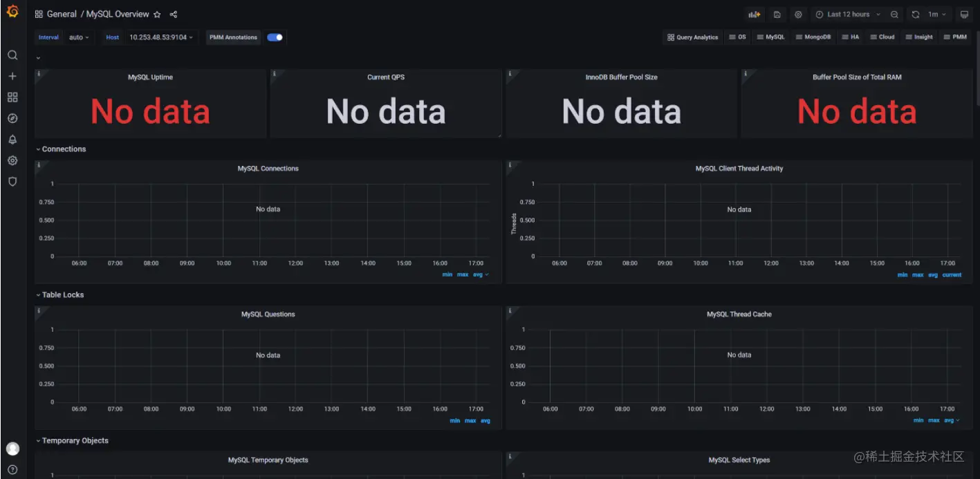Star the MySQL Overview dashboard

pyautogui.click(x=157, y=15)
